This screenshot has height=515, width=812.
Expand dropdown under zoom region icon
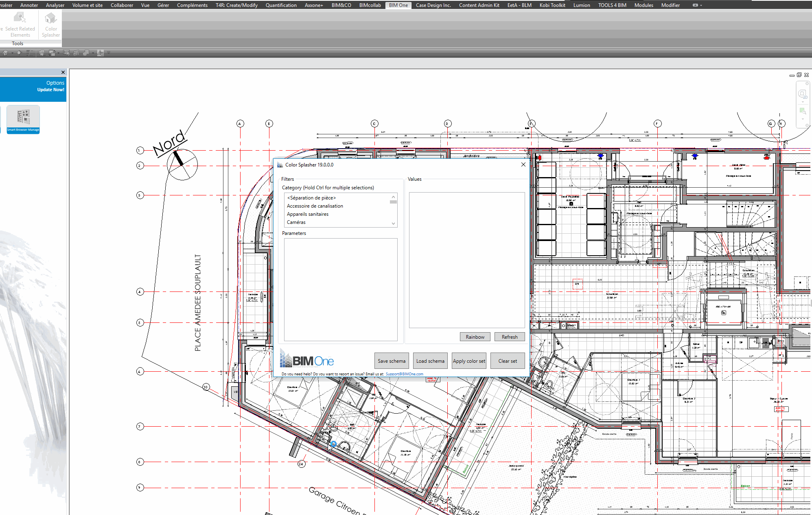click(x=802, y=119)
